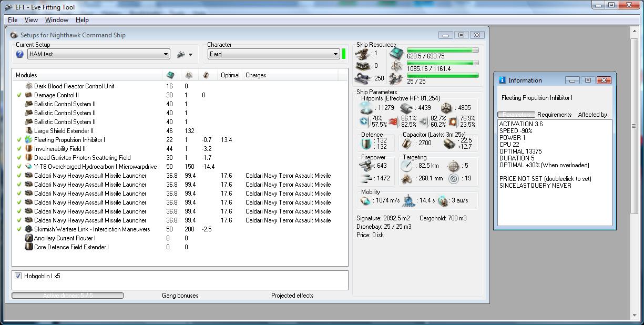Click the armor hitpoints icon
The image size is (644, 325).
pos(405,108)
